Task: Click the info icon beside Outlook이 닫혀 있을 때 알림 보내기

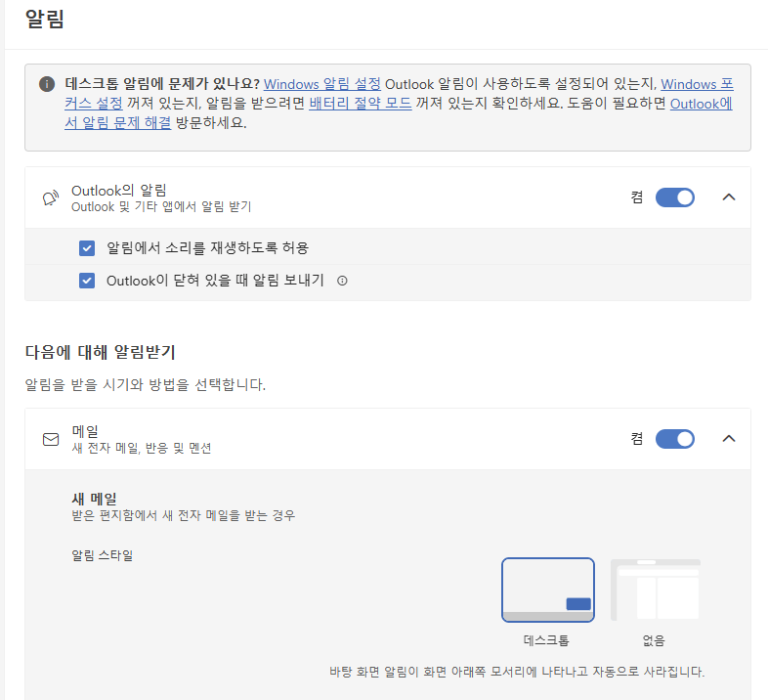Action: pos(342,281)
